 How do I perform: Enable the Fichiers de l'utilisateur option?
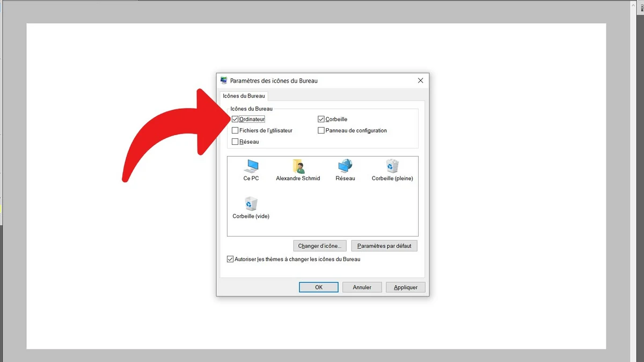click(235, 130)
